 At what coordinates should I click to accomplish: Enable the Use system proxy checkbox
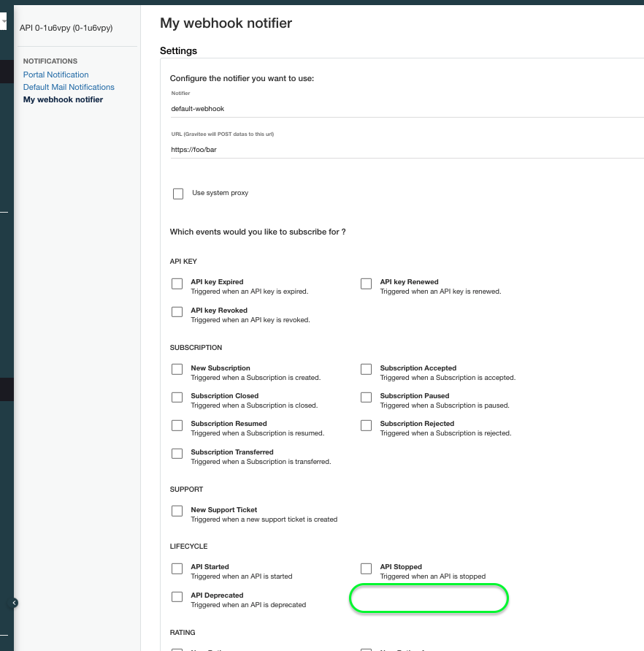click(178, 194)
